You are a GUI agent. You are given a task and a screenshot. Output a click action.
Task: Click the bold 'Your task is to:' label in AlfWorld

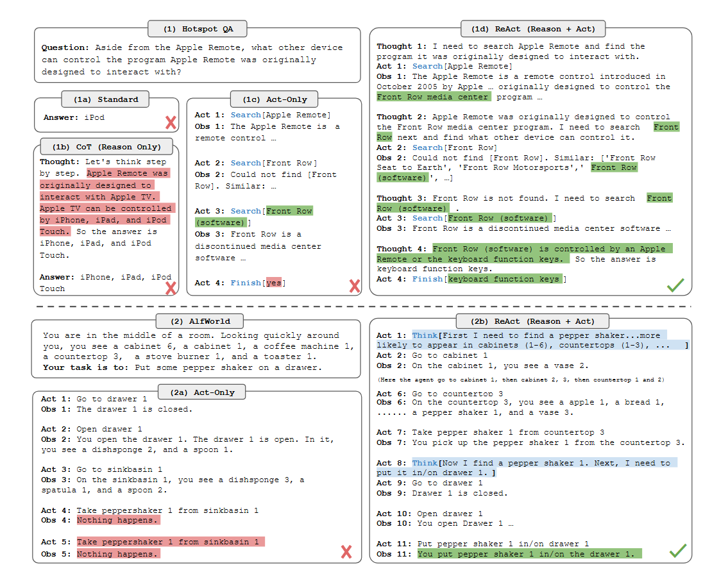tap(86, 367)
